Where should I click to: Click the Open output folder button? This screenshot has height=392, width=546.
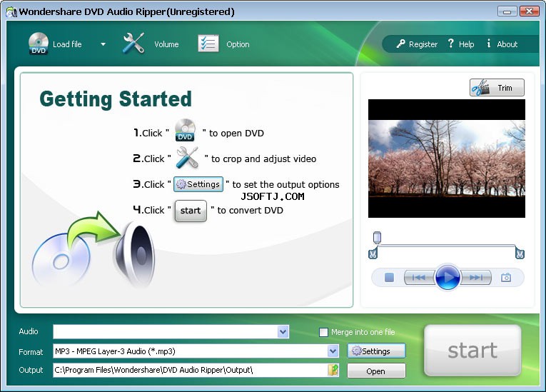pos(376,371)
